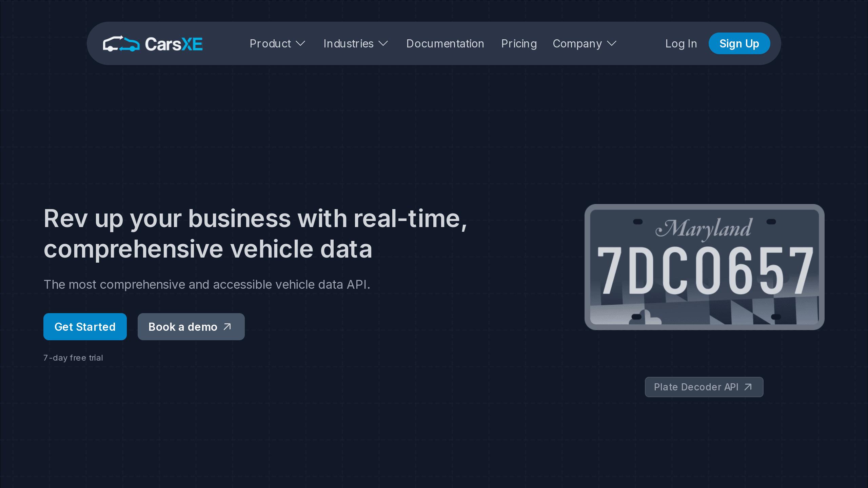Viewport: 868px width, 488px height.
Task: Open the Industries menu label
Action: coord(348,44)
